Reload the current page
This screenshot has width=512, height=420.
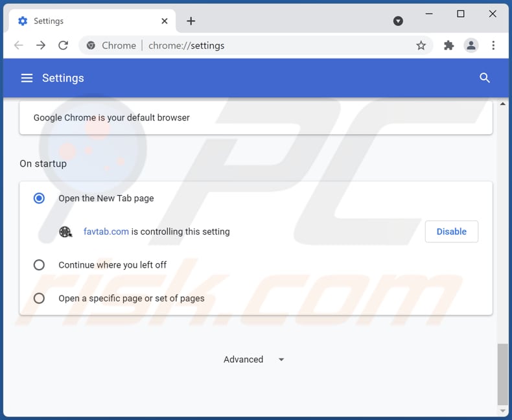coord(63,45)
